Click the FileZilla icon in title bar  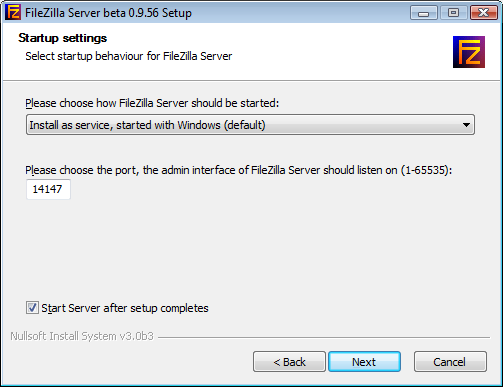[x=13, y=12]
